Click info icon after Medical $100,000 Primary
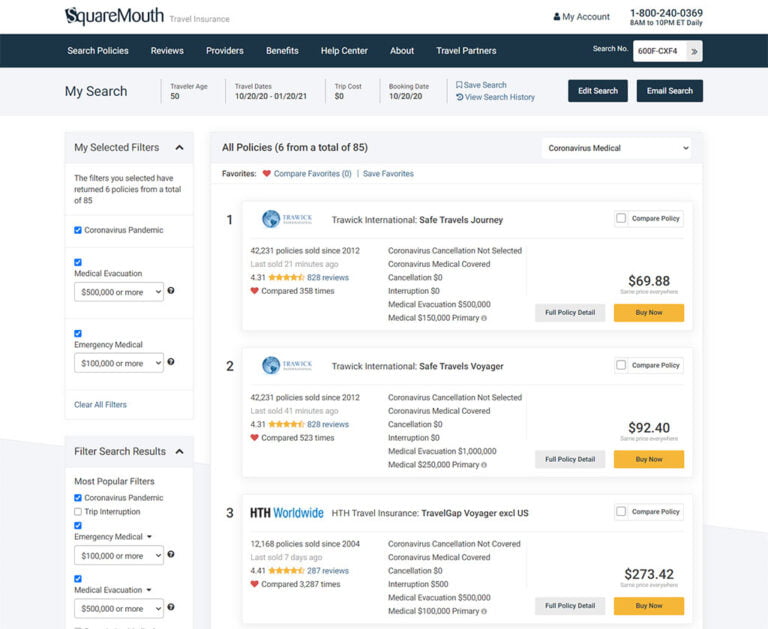 [x=484, y=611]
